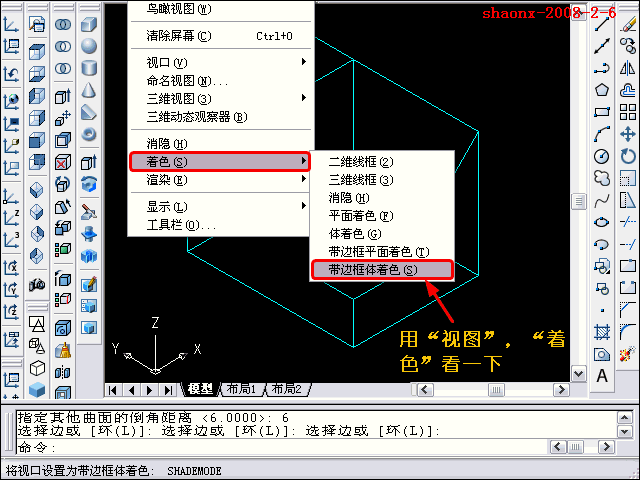640x480 pixels.
Task: Select the Arc draw tool
Action: tap(602, 134)
